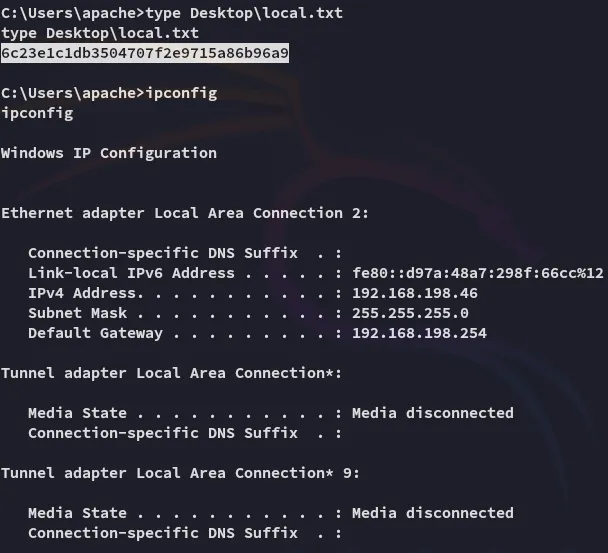
Task: Click the echoed 'ipconfig' line below the prompt
Action: tap(37, 112)
